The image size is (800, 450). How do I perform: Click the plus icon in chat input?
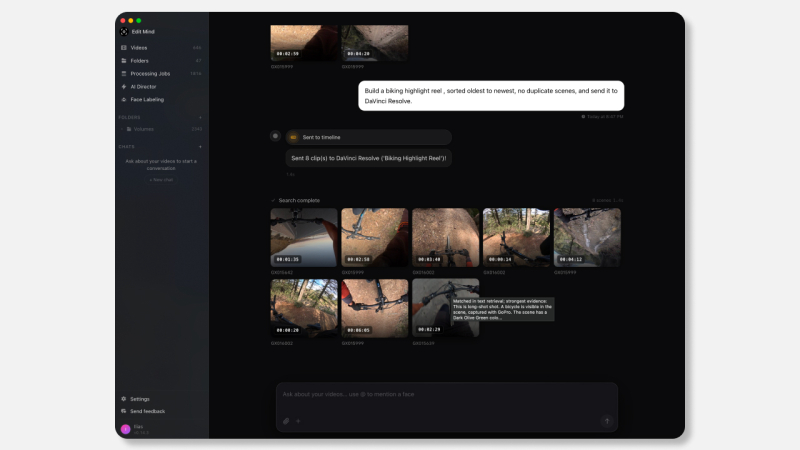pos(298,421)
